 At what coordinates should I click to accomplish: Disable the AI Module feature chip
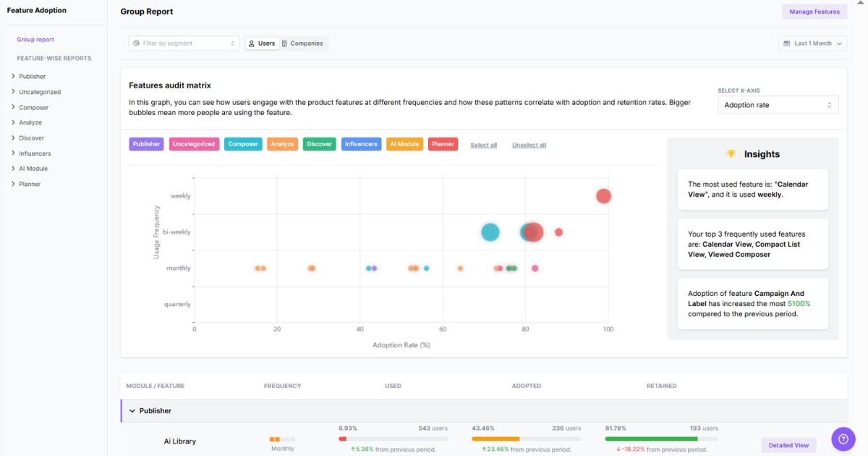click(x=405, y=143)
